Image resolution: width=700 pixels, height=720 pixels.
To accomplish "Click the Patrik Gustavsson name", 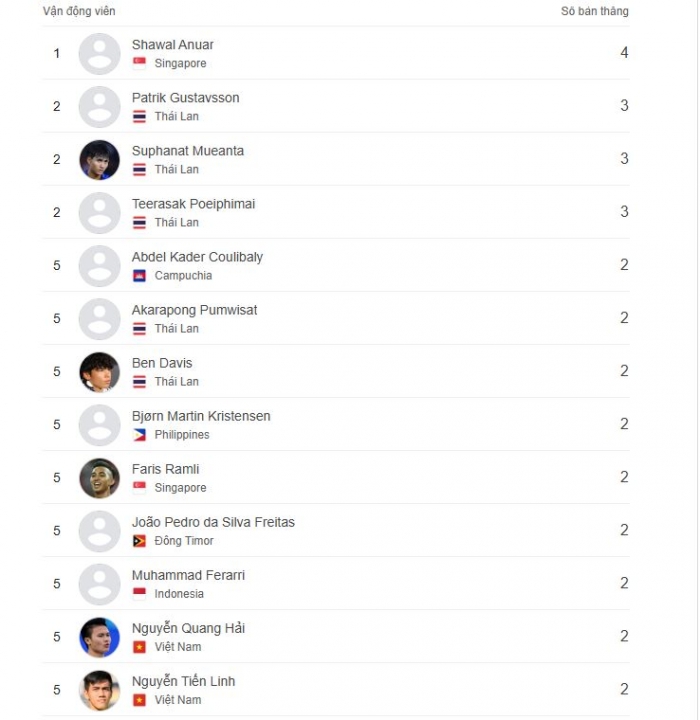I will click(185, 98).
